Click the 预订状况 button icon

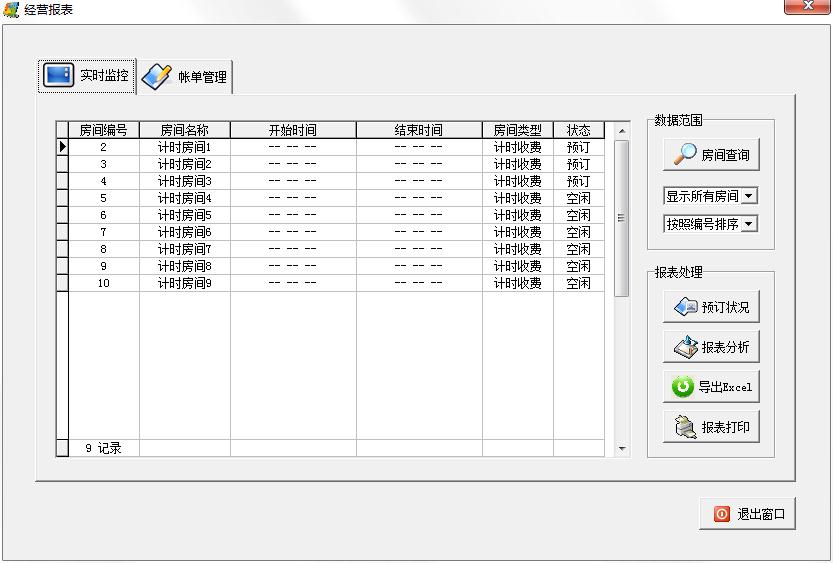686,307
